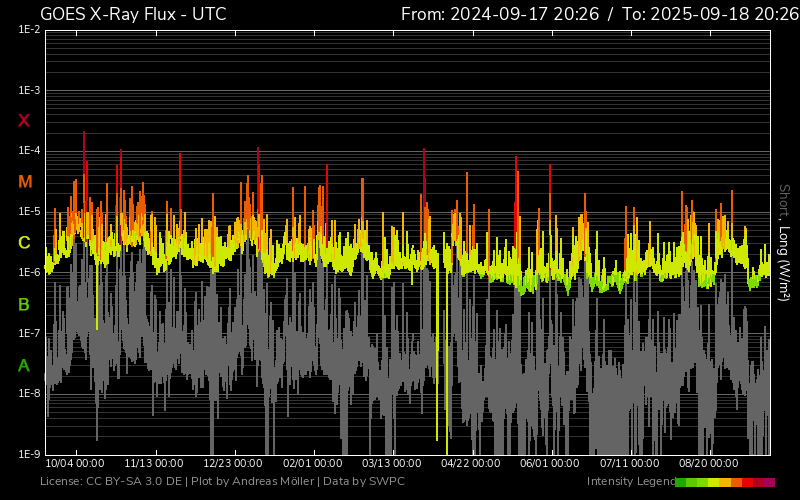The image size is (800, 500).
Task: Click the License: CC BY-SA 3.0 DE text
Action: click(x=111, y=482)
